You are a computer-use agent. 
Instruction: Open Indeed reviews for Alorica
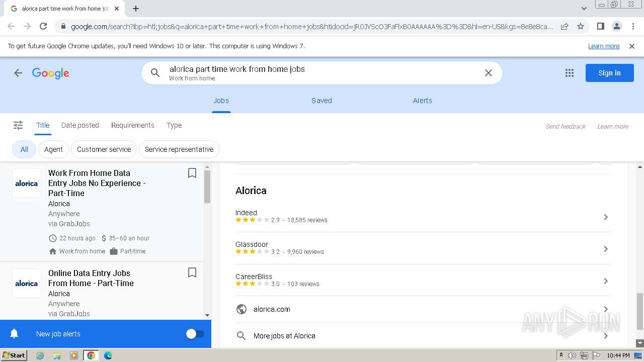click(423, 216)
